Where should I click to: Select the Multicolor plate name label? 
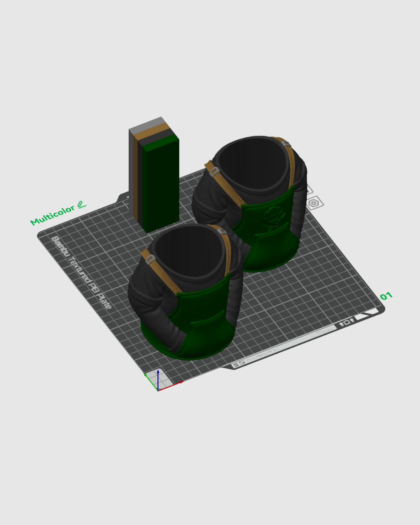52,215
